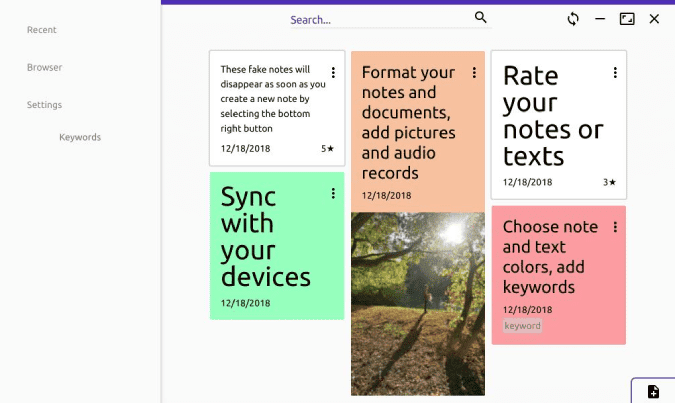Open three-dot menu on Rate note
Image resolution: width=675 pixels, height=403 pixels.
[615, 72]
